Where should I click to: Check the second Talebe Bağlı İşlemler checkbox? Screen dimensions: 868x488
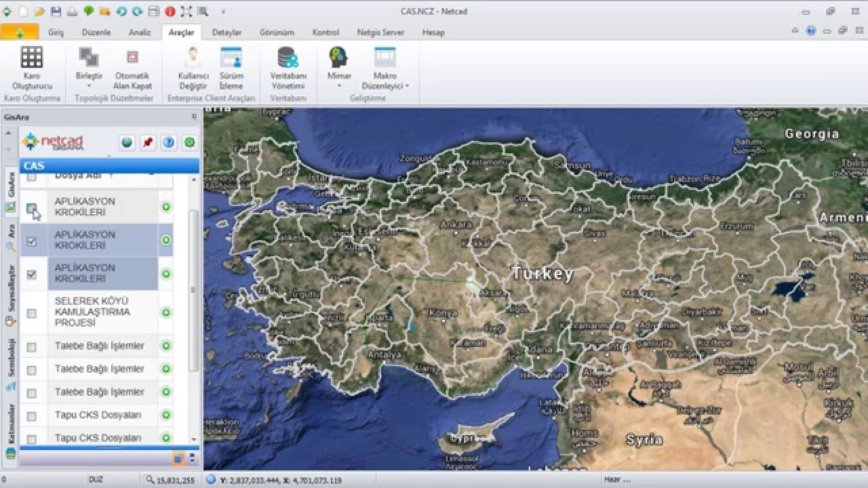pos(32,371)
